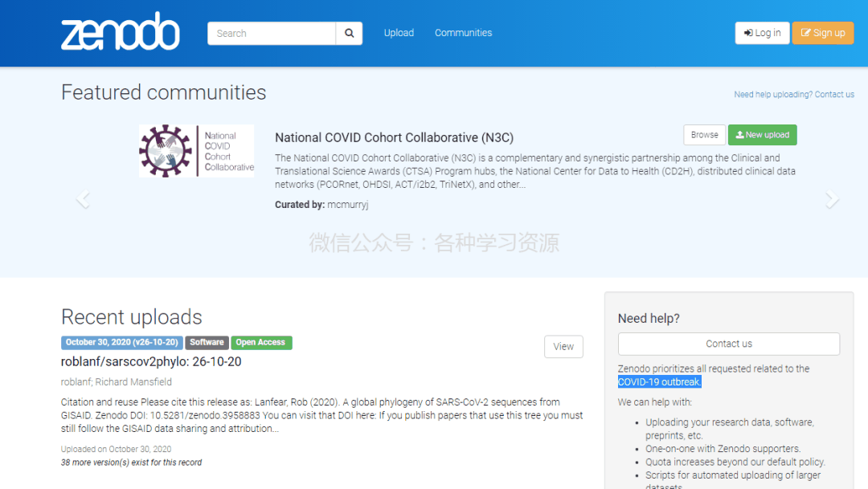Go to next featured community arrow
This screenshot has height=489, width=868.
[832, 200]
